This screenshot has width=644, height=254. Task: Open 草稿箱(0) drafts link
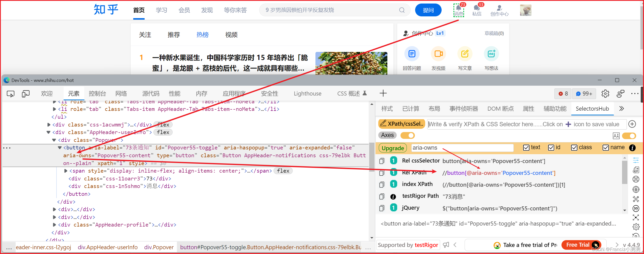click(494, 33)
